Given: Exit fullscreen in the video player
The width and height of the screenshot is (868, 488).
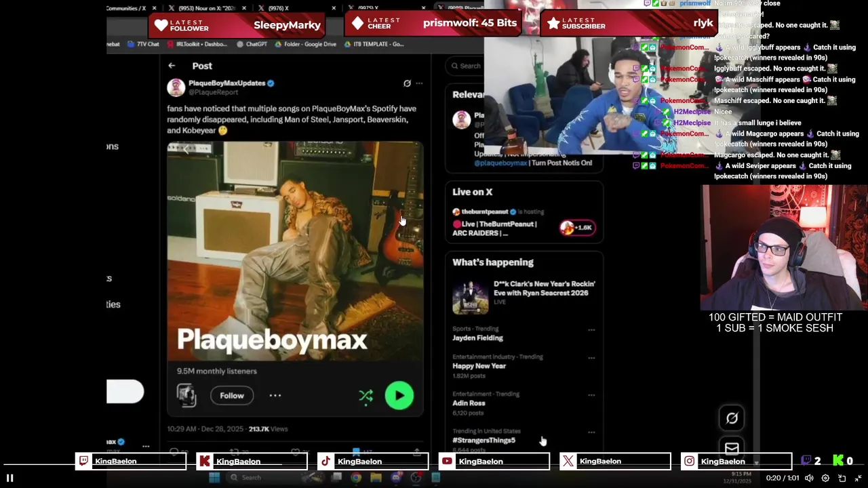Looking at the screenshot, I should (x=858, y=478).
